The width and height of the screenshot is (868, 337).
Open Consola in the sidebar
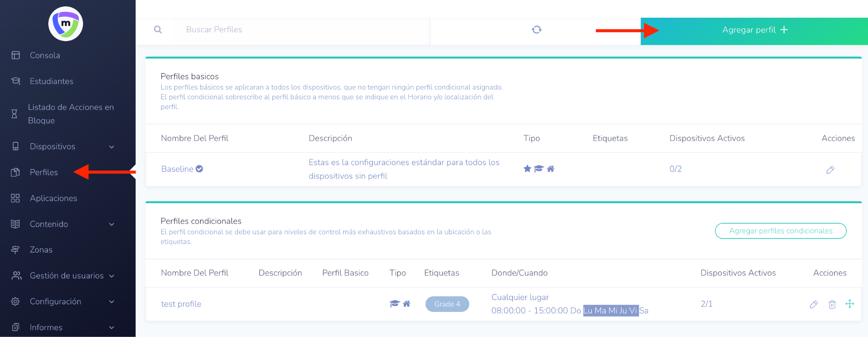coord(45,56)
